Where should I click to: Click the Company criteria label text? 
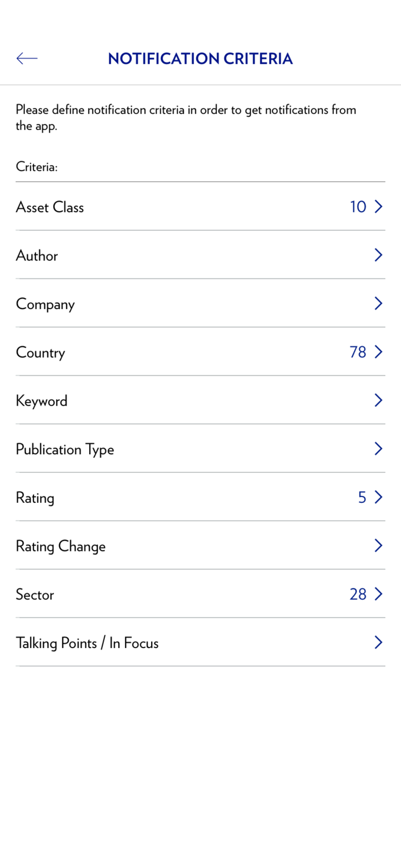45,304
